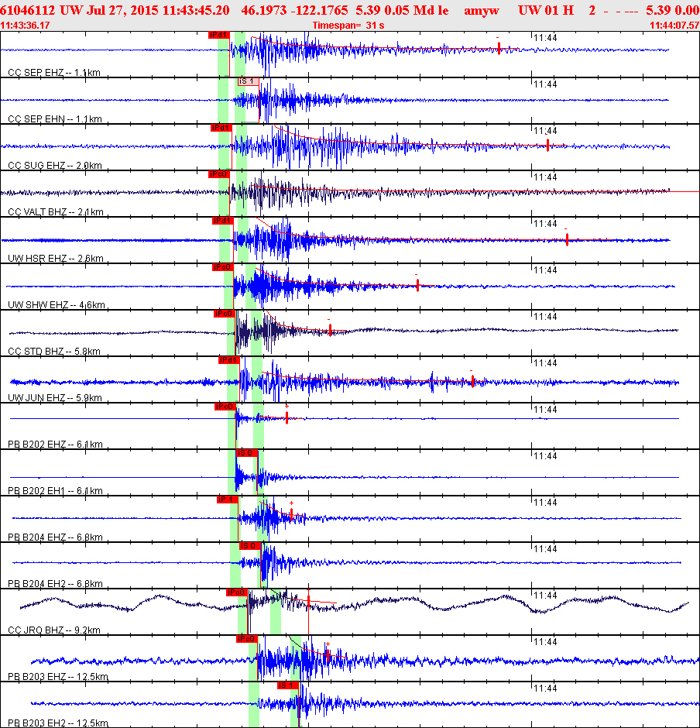The height and width of the screenshot is (728, 700).
Task: Select the P pick flag on CC VALT BHZ
Action: coord(218,174)
